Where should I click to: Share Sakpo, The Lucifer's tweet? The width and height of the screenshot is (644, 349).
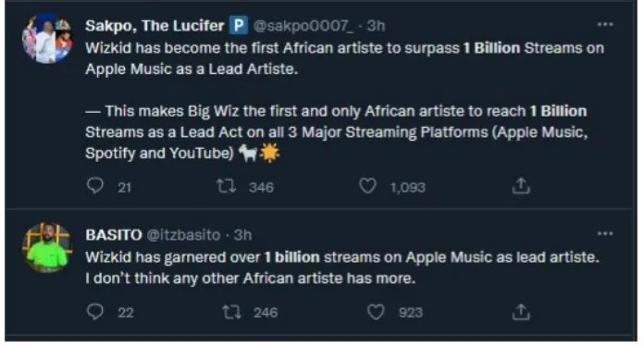click(x=521, y=186)
